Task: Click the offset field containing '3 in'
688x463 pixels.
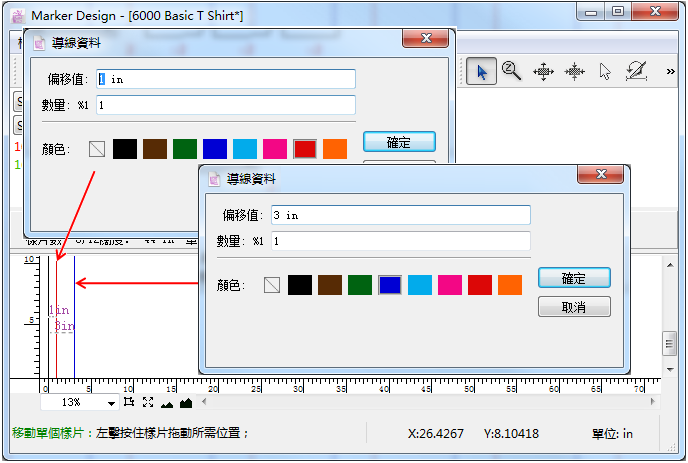Action: click(x=401, y=215)
